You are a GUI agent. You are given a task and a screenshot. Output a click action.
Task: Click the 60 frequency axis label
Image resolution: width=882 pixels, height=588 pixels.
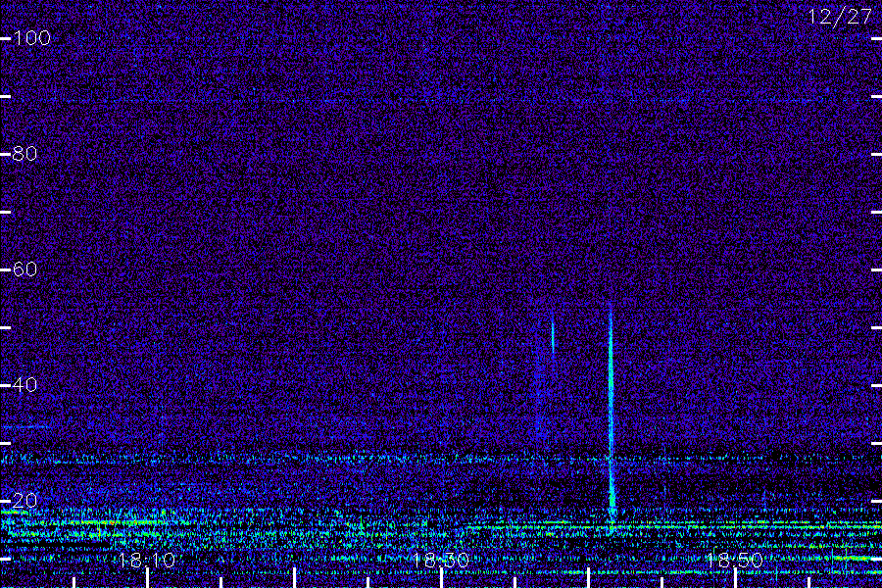[24, 269]
